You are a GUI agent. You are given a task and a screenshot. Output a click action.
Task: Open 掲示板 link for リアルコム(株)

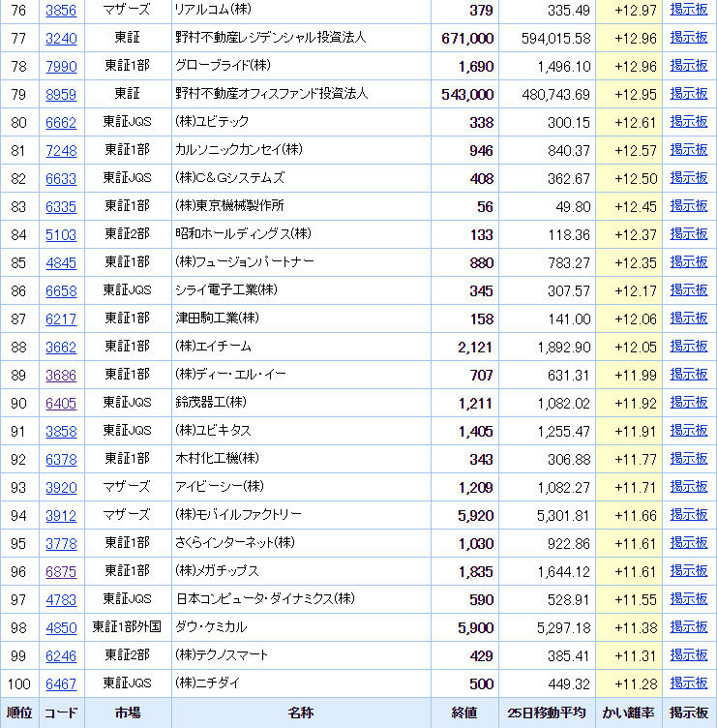(689, 10)
